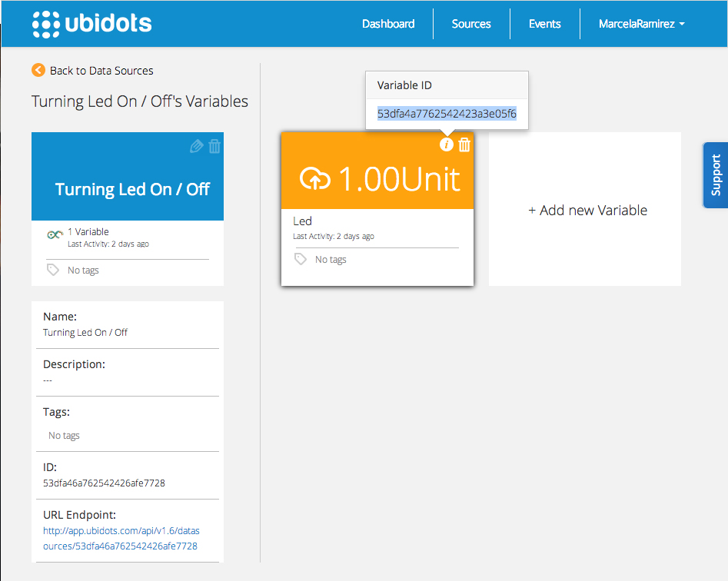Open the URL Endpoint link
Image resolution: width=728 pixels, height=581 pixels.
[121, 538]
